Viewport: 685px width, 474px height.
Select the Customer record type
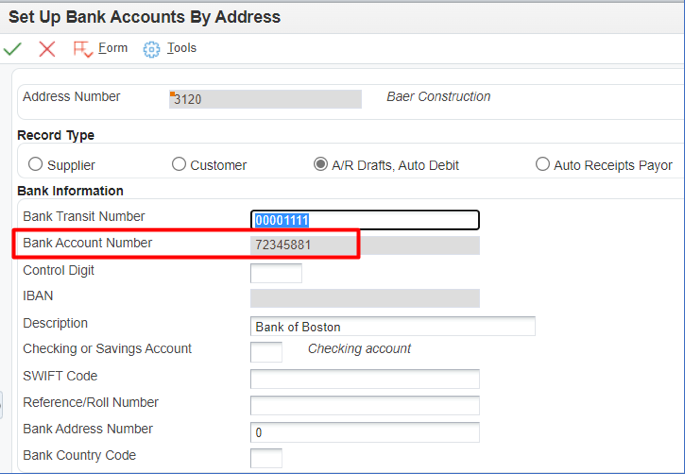coord(179,165)
